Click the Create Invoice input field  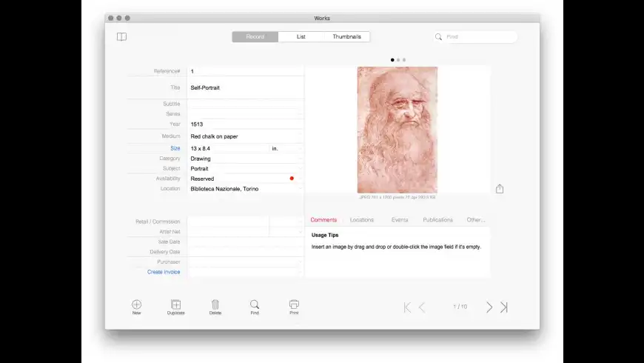245,272
